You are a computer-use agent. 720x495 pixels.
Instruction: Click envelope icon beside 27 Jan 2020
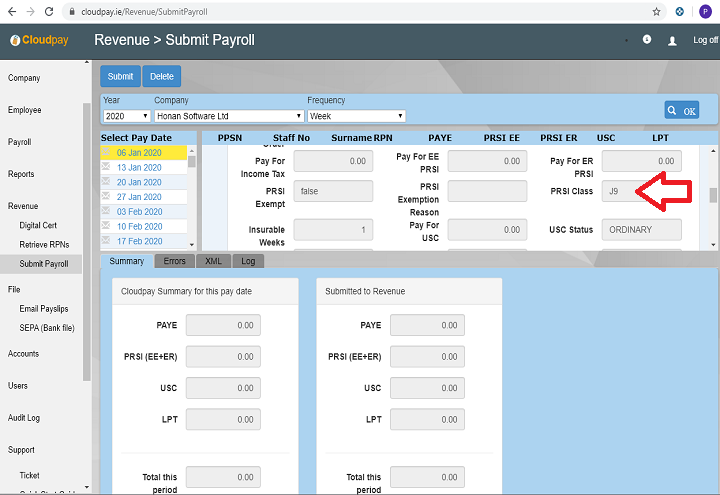coord(108,197)
